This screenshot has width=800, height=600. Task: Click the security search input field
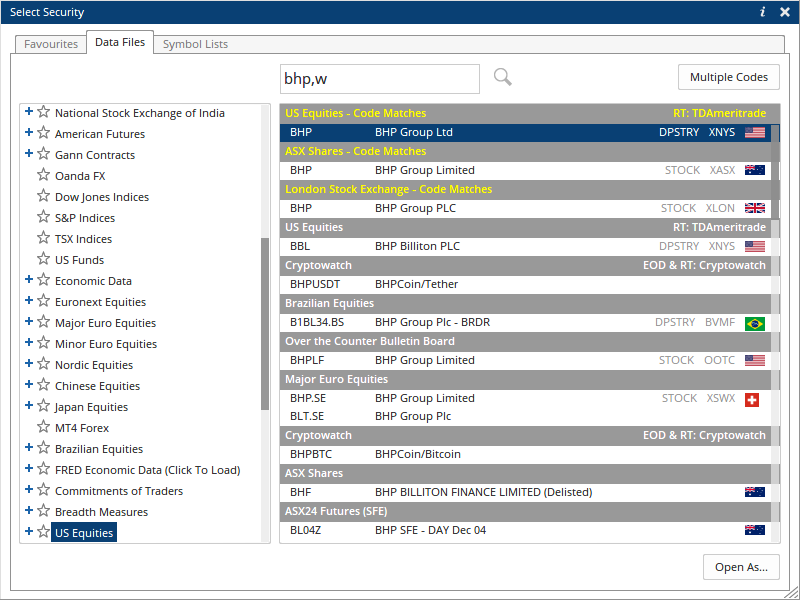(380, 79)
